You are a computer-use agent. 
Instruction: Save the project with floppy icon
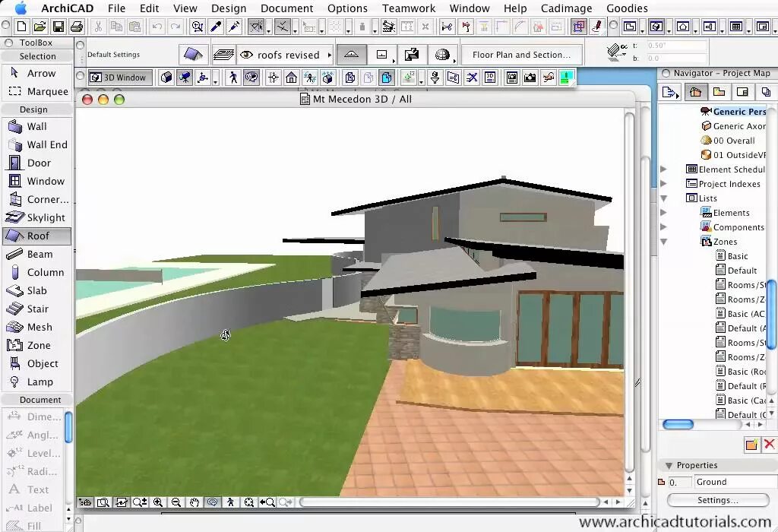[x=58, y=27]
